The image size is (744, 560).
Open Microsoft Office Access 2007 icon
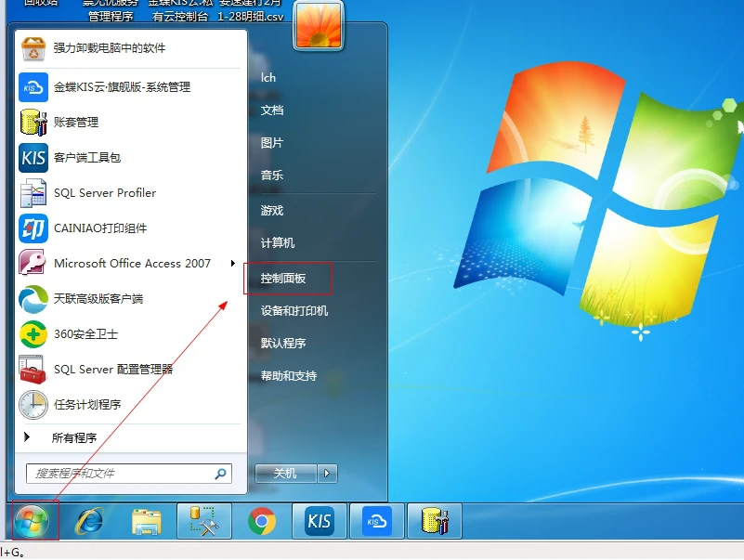point(33,264)
